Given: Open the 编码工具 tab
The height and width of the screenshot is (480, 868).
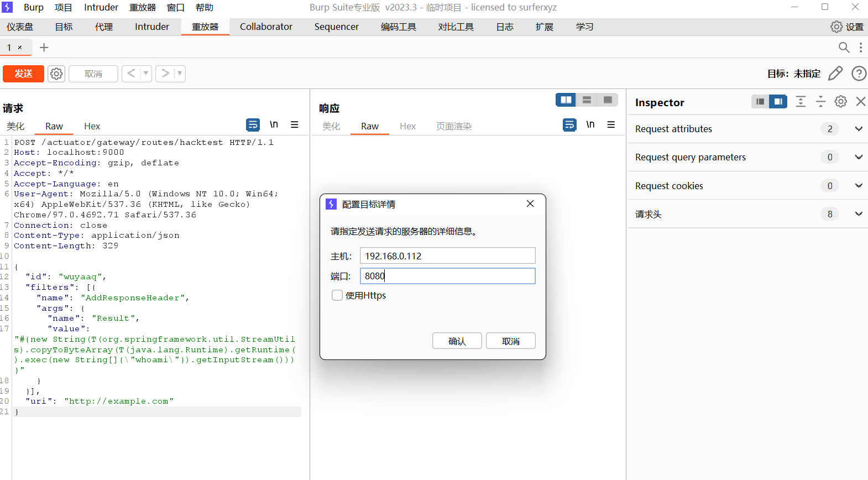Looking at the screenshot, I should (399, 27).
